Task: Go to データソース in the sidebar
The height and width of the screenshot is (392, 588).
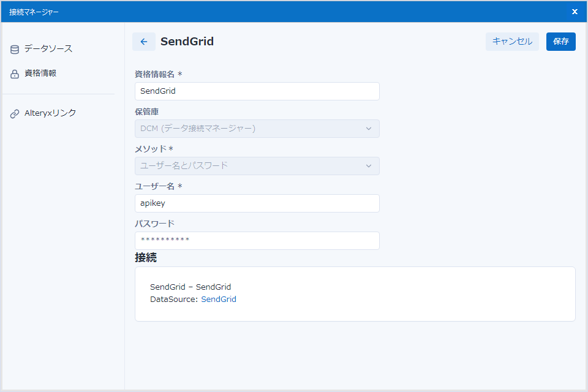Action: [48, 49]
